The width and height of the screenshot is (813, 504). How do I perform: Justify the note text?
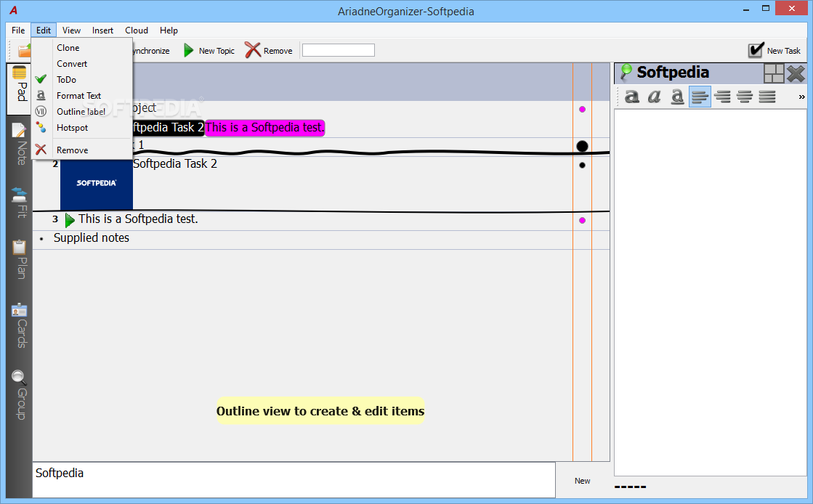pos(767,97)
